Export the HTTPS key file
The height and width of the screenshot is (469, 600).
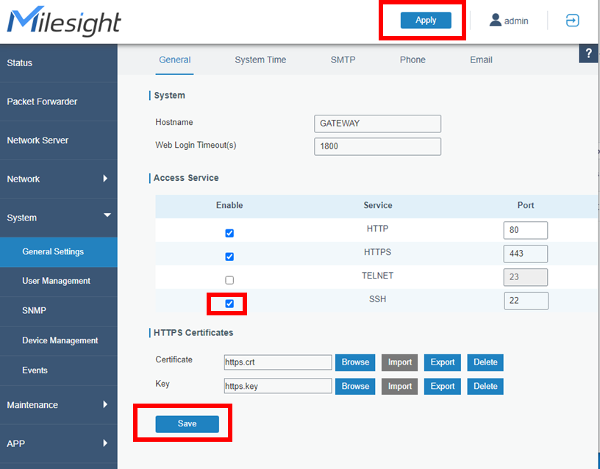[440, 386]
